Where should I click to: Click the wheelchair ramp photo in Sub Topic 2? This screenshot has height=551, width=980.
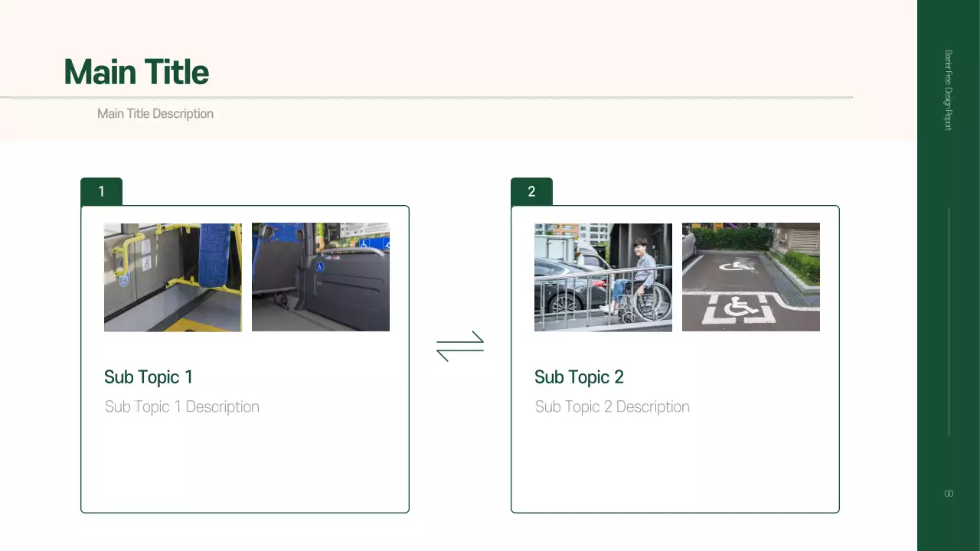tap(603, 277)
